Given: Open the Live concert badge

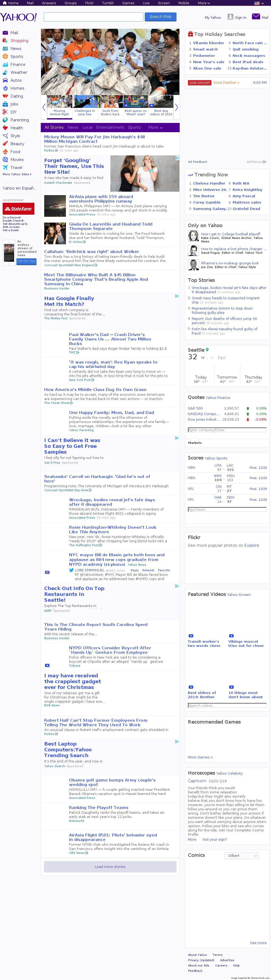Looking at the screenshot, I should 200,82.
